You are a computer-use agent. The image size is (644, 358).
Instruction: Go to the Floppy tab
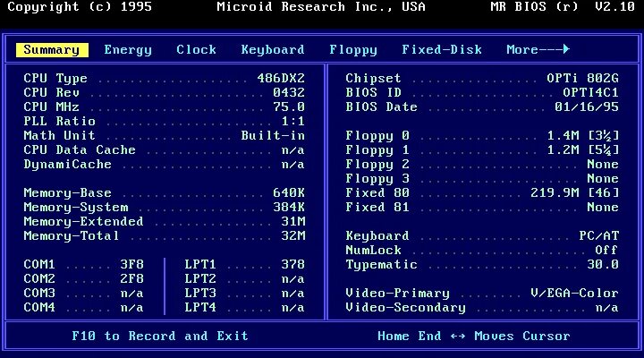click(353, 50)
